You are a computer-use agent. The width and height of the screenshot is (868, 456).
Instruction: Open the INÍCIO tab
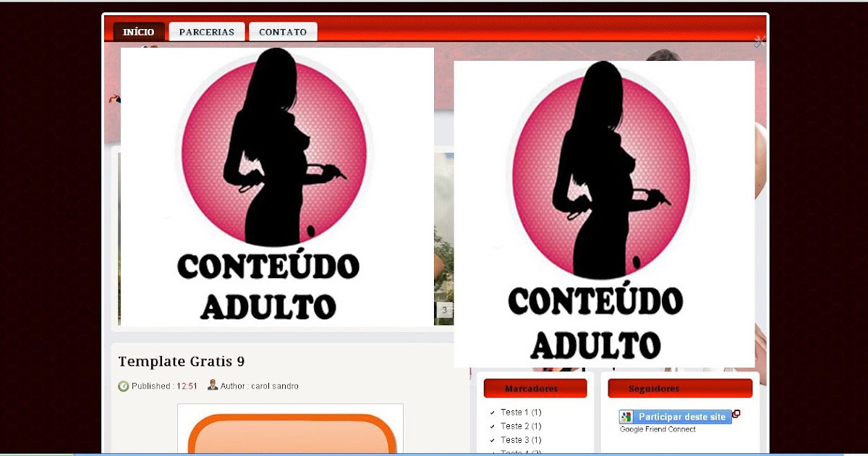[138, 32]
